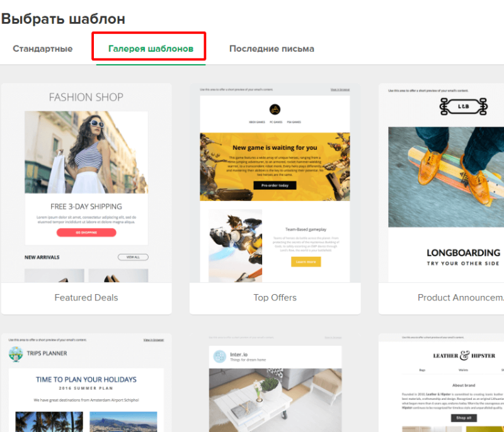Screen dimensions: 504x432
Task: Click the Выбрать шаблон heading
Action: click(x=64, y=19)
